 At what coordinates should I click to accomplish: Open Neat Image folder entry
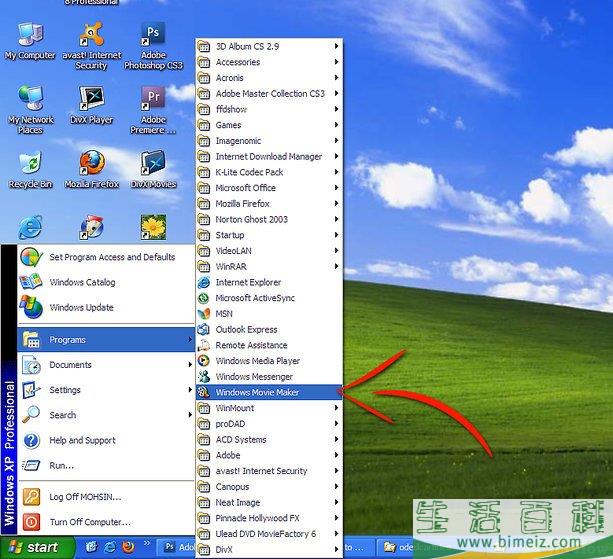pyautogui.click(x=269, y=502)
